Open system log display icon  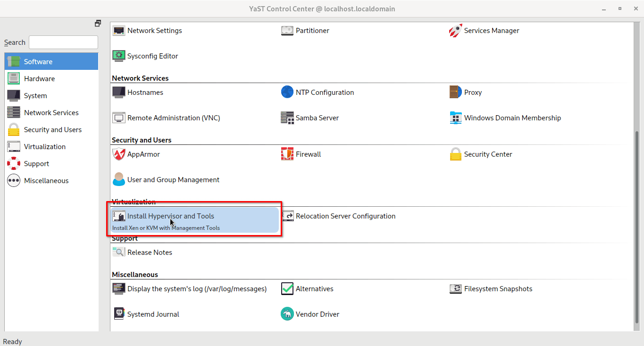[119, 289]
